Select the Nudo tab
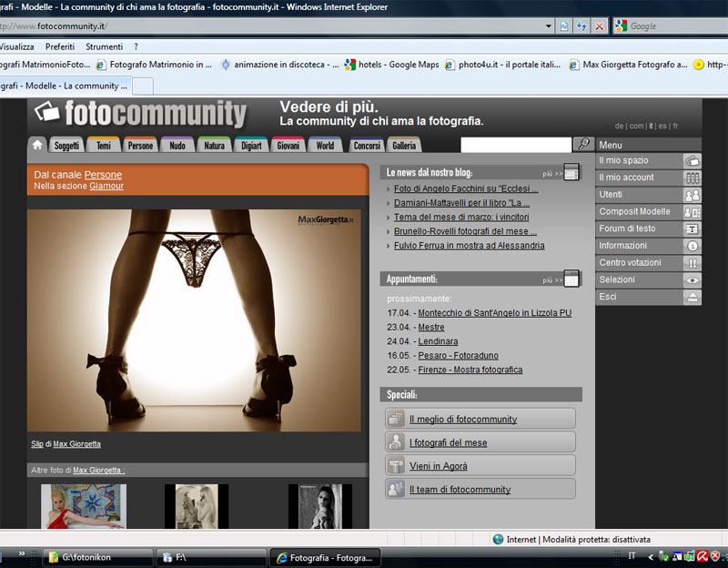Screen dimensions: 728x568 [x=177, y=146]
